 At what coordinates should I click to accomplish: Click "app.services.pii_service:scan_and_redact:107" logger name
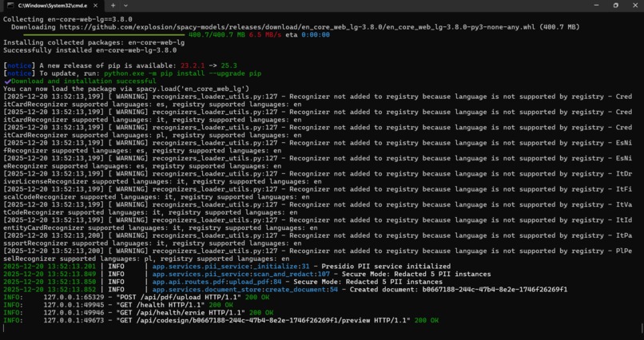241,275
